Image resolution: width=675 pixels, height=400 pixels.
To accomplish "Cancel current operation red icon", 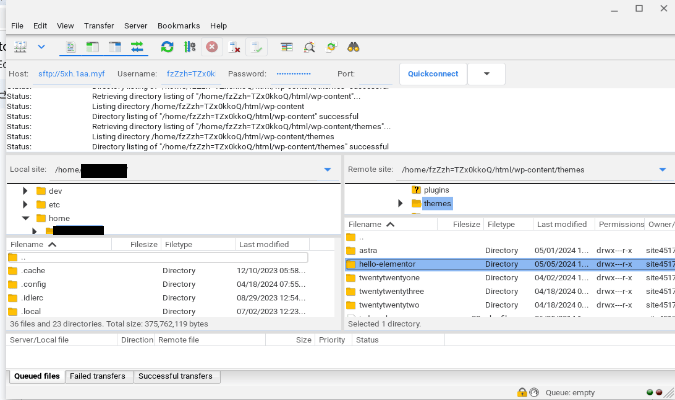I will [x=212, y=47].
